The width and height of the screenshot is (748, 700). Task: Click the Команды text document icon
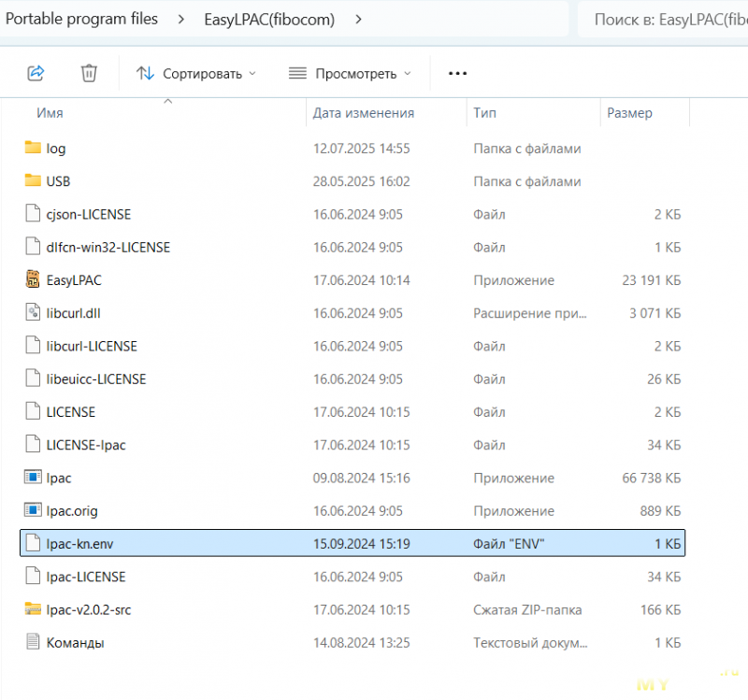33,641
